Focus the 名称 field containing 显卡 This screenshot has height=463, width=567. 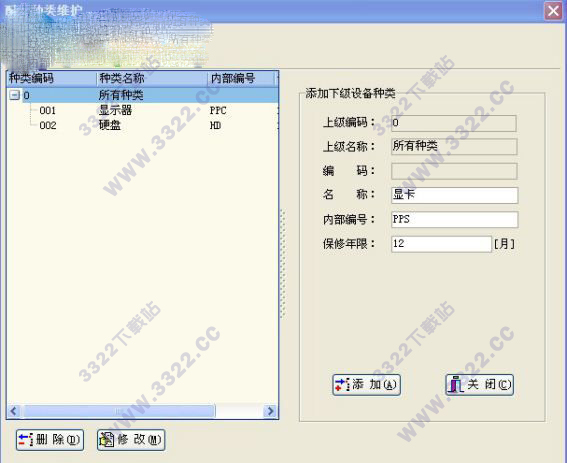click(x=454, y=195)
